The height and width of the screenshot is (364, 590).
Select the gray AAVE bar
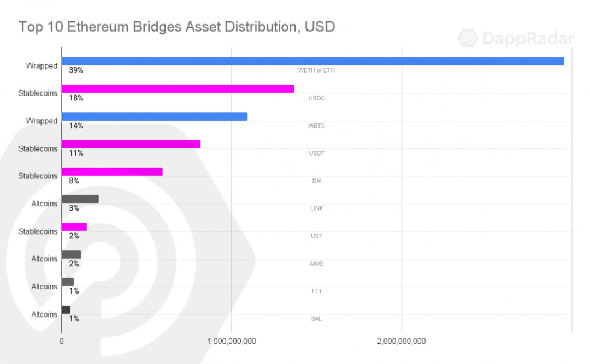tap(71, 254)
